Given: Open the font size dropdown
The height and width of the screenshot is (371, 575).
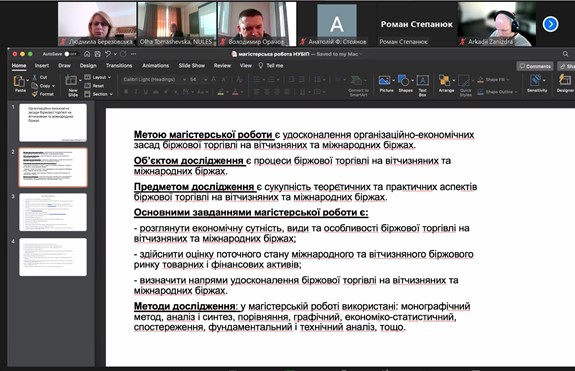Looking at the screenshot, I should 206,80.
